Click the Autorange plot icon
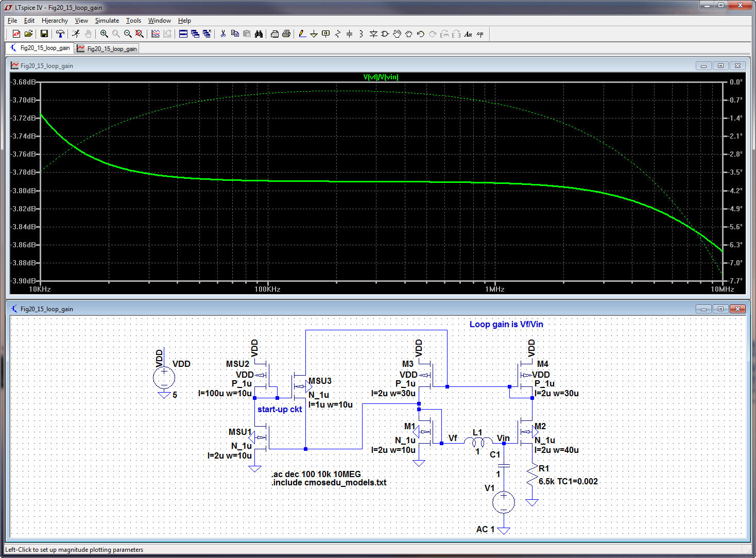Screen dimensions: 756x558 click(x=156, y=34)
